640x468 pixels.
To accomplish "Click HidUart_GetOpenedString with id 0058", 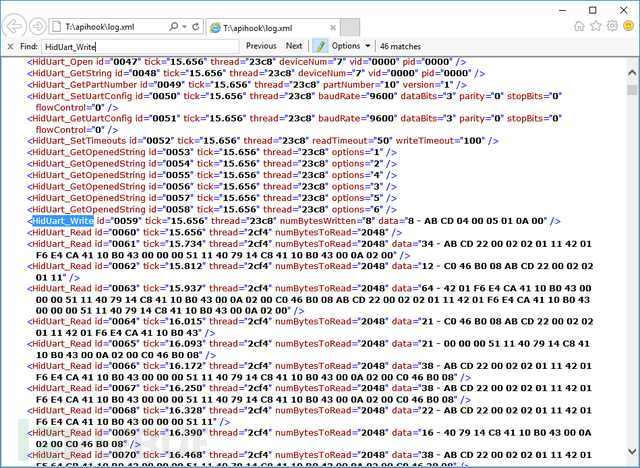I will (x=89, y=209).
